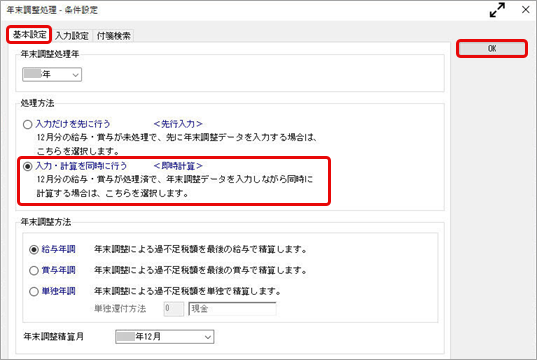Switch to the 入力設定 tab
Image resolution: width=537 pixels, height=360 pixels.
click(72, 36)
